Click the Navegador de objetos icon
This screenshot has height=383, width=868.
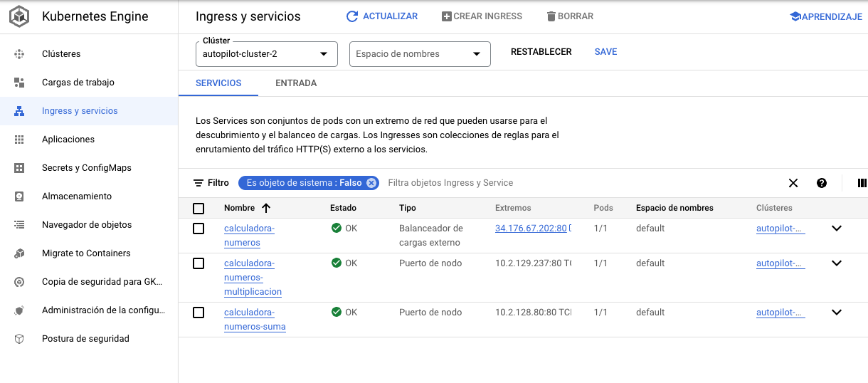[x=19, y=225]
